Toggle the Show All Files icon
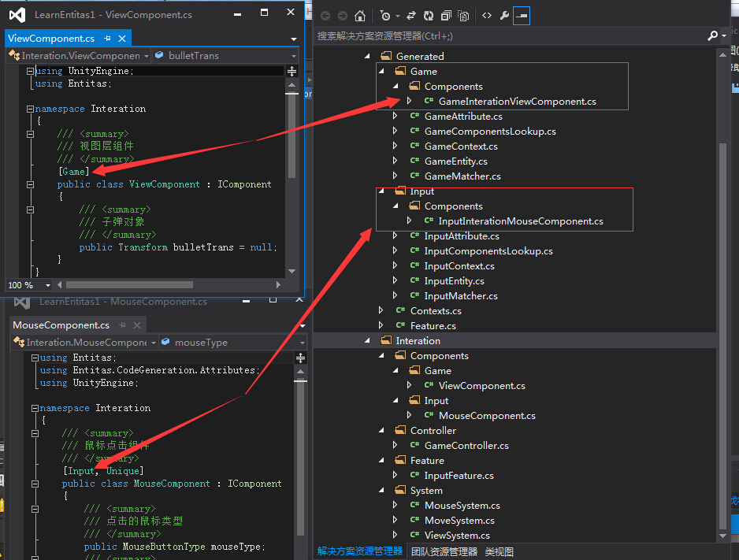This screenshot has width=739, height=560. [464, 16]
